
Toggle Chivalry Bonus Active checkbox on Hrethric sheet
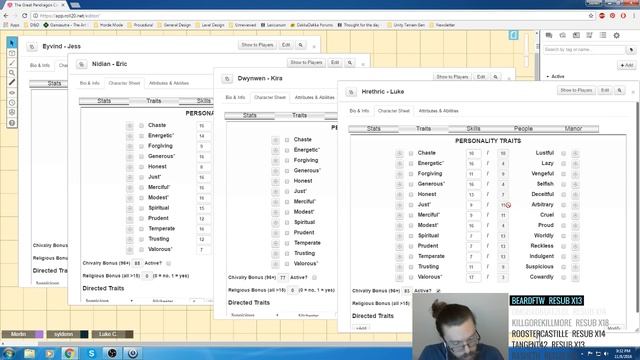click(x=438, y=291)
